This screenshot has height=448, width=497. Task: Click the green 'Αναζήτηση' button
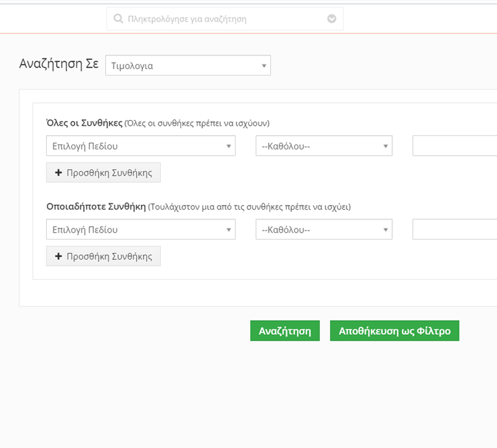tap(285, 331)
